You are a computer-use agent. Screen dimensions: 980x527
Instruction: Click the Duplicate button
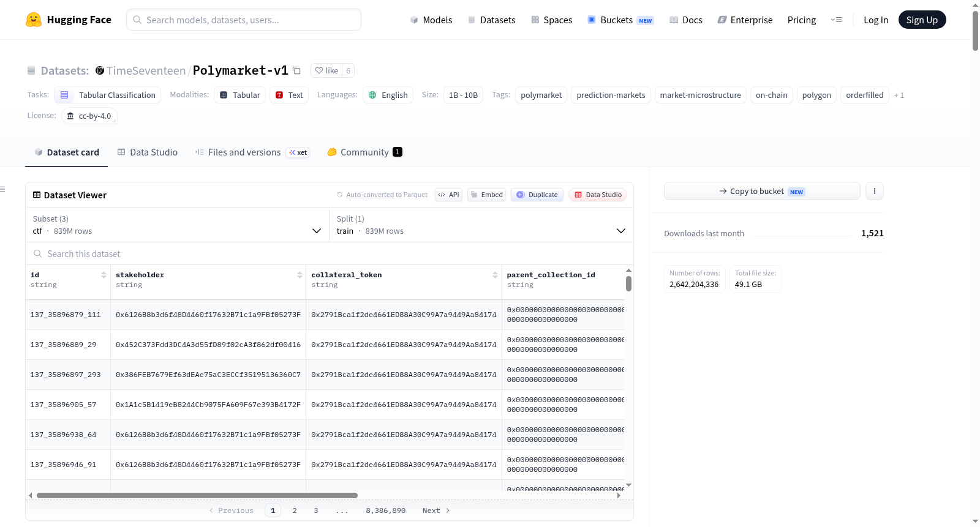pos(537,195)
